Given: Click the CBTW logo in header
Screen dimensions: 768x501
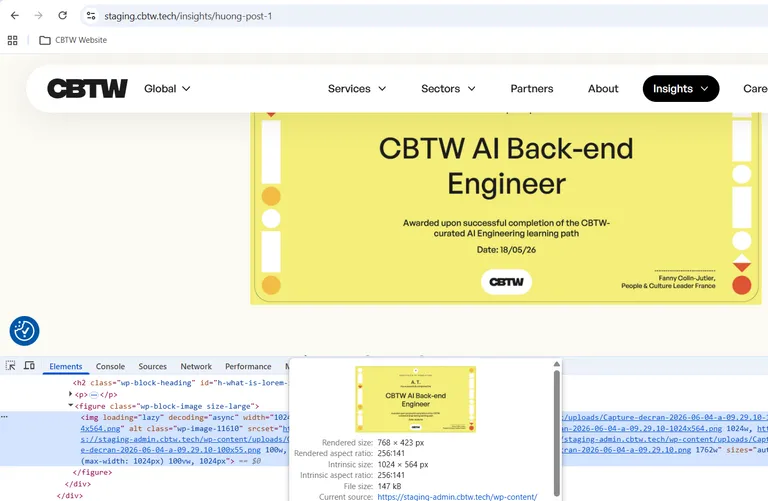Looking at the screenshot, I should (87, 89).
